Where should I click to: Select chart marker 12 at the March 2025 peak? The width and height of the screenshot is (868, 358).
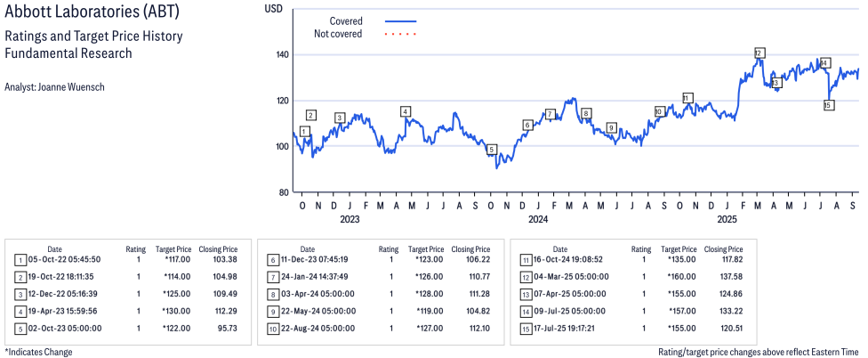(x=759, y=53)
